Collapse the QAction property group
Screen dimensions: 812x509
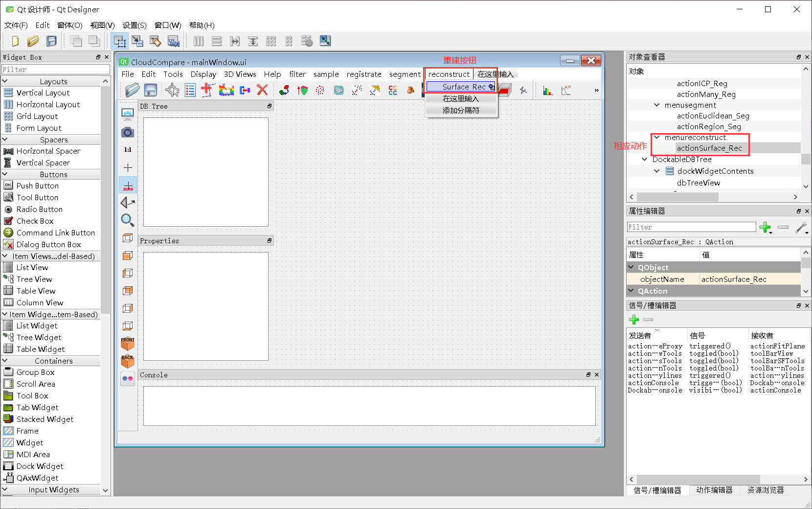click(x=631, y=291)
